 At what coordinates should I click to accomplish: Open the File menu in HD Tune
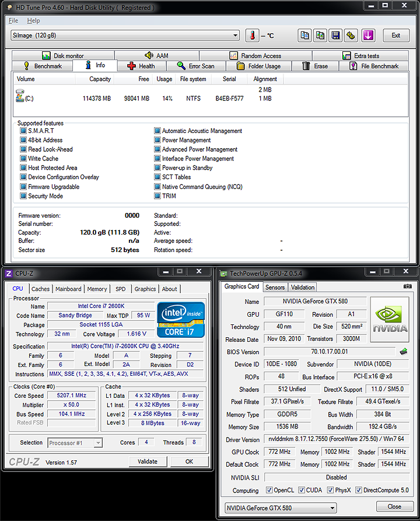[x=13, y=20]
